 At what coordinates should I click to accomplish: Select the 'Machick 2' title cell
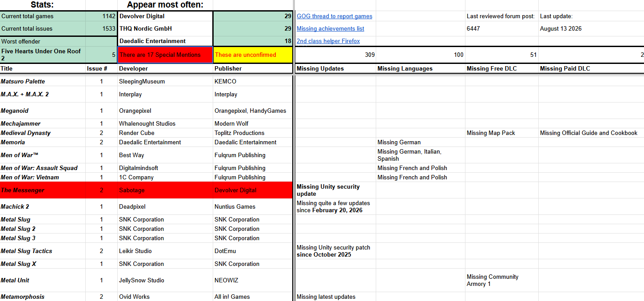pyautogui.click(x=43, y=207)
